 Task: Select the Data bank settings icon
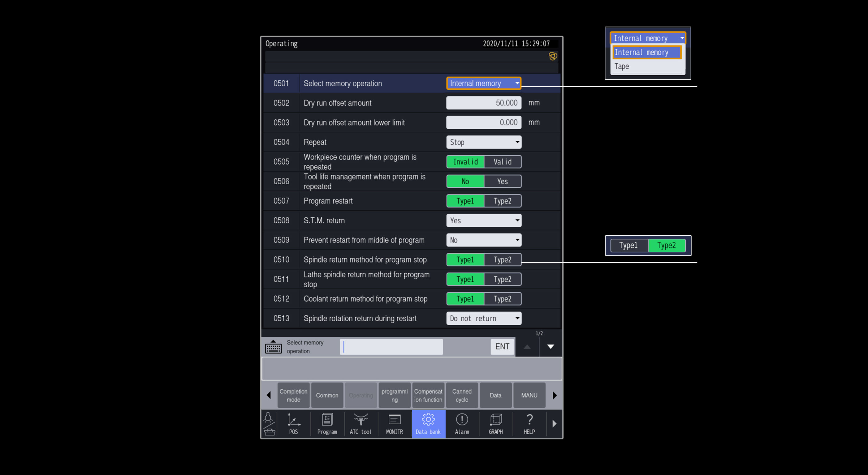428,423
